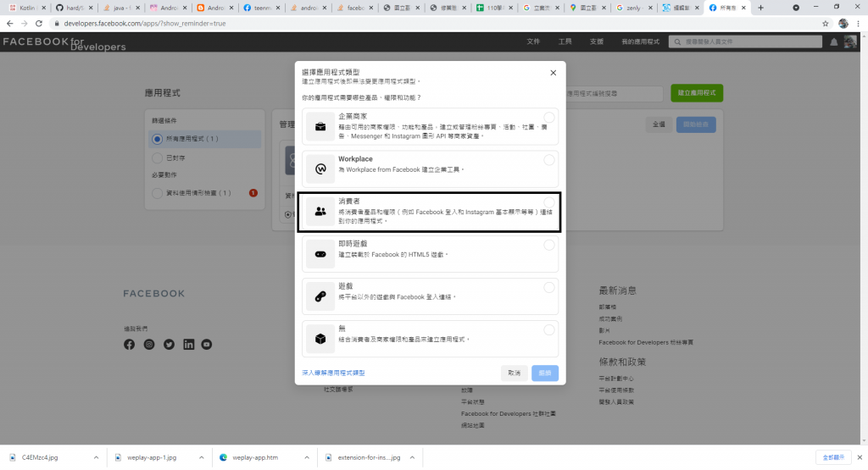
Task: Click the cube icon for 無
Action: click(x=320, y=339)
